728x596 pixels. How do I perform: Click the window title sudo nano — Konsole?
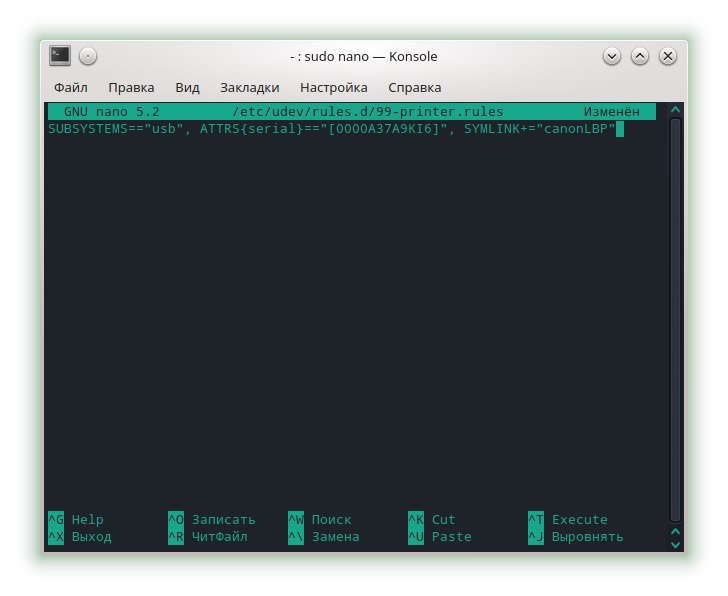(x=364, y=57)
